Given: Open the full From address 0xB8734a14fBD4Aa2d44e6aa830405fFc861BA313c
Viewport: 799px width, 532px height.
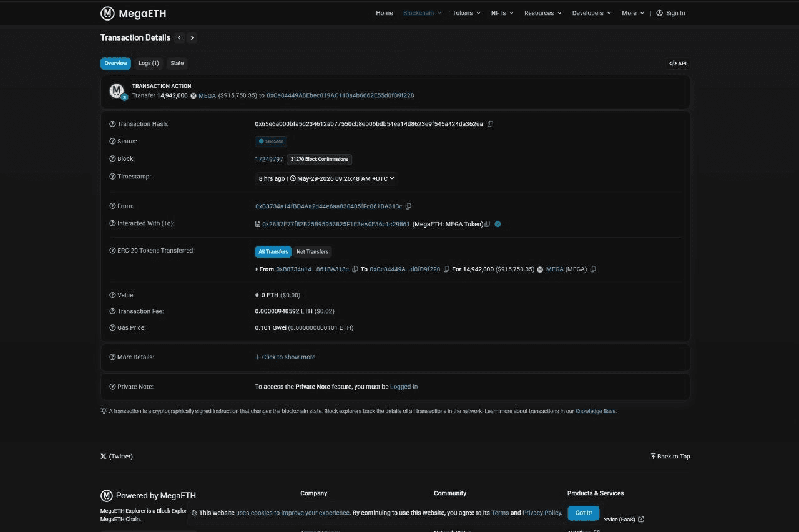Looking at the screenshot, I should tap(329, 206).
